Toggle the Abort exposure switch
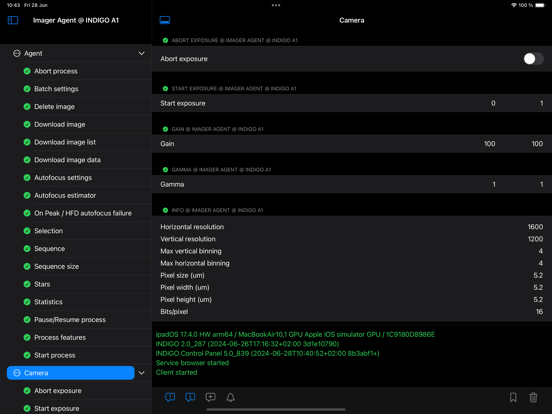The height and width of the screenshot is (414, 552). pos(533,59)
